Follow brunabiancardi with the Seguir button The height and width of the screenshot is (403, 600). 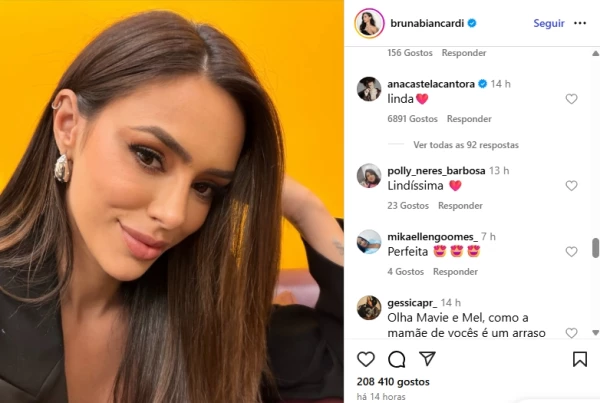(x=549, y=23)
